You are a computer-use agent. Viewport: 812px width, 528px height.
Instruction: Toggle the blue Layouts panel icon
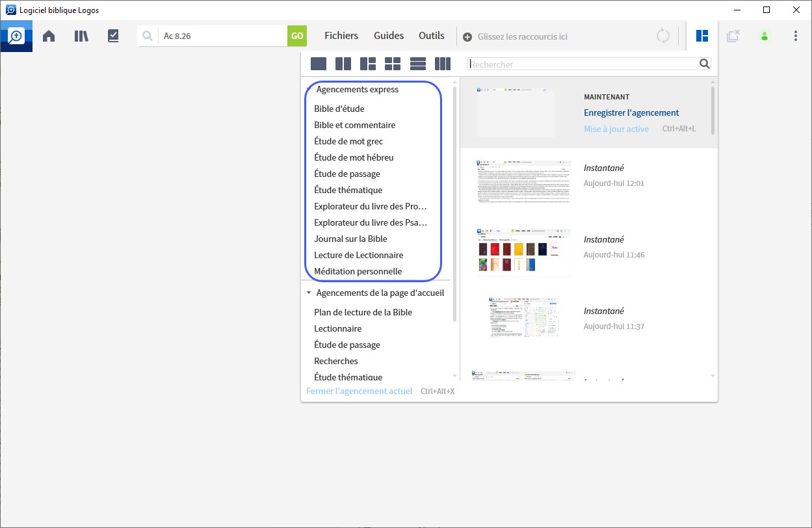pos(702,36)
